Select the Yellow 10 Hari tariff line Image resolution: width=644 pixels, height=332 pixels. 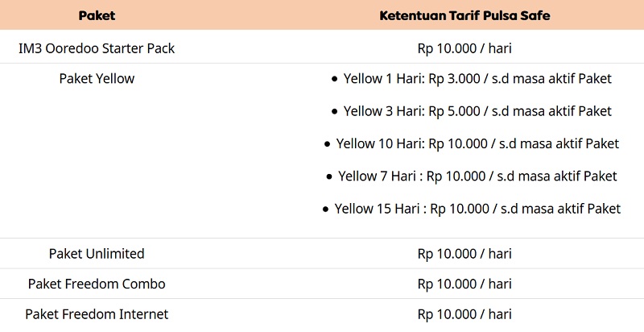477,143
